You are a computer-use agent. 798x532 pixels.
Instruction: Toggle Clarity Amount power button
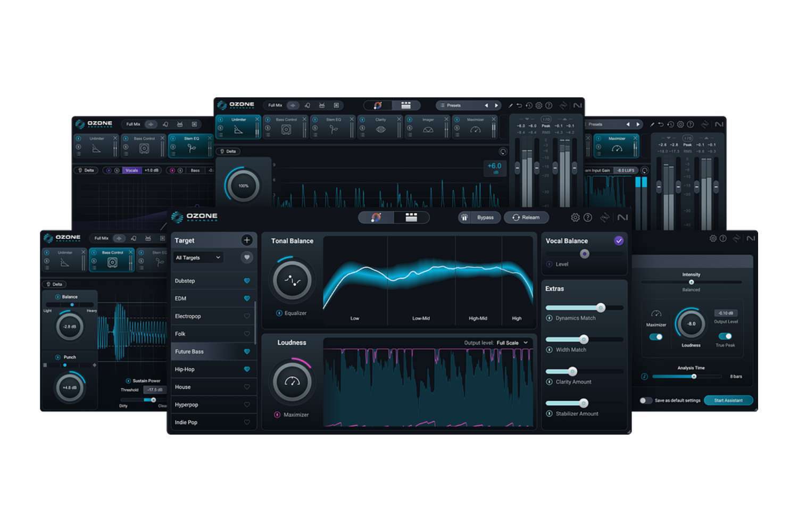pyautogui.click(x=549, y=381)
